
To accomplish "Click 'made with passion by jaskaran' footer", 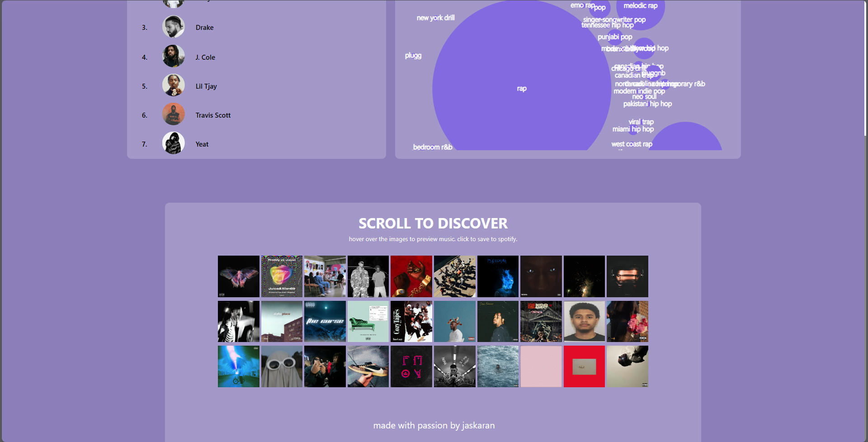I will click(x=434, y=426).
